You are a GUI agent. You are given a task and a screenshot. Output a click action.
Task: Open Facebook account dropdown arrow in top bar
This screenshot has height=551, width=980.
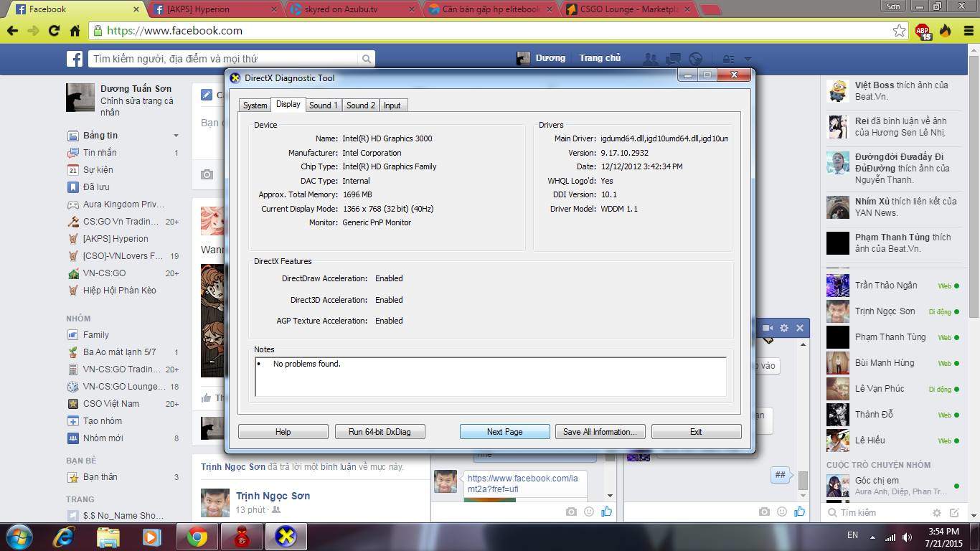[x=748, y=59]
